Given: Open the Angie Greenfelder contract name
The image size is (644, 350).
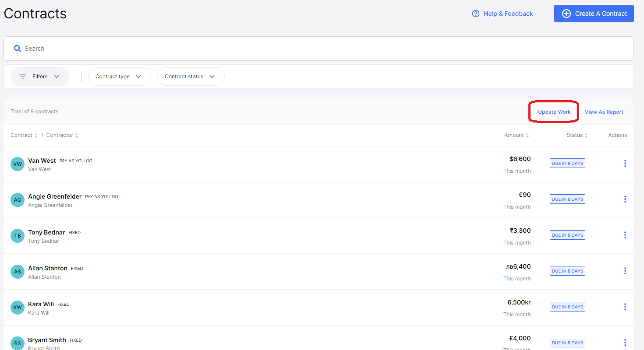Looking at the screenshot, I should 55,196.
